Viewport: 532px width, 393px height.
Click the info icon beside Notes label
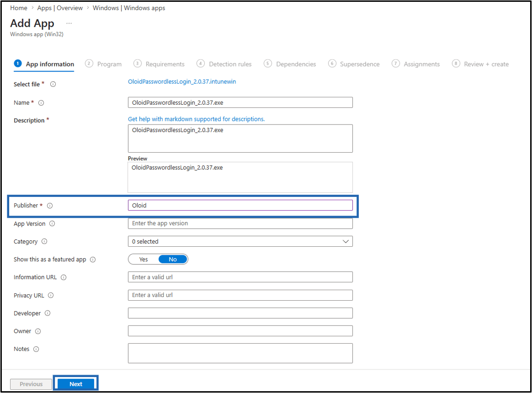point(36,349)
